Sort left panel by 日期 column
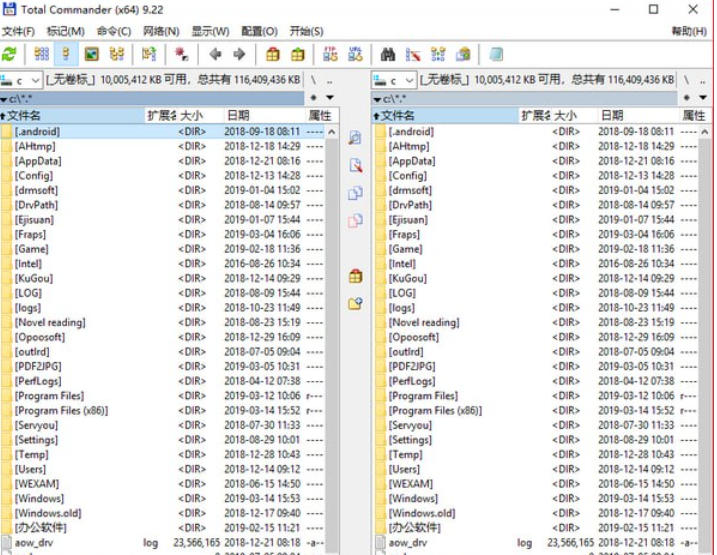Image resolution: width=717 pixels, height=555 pixels. (264, 115)
